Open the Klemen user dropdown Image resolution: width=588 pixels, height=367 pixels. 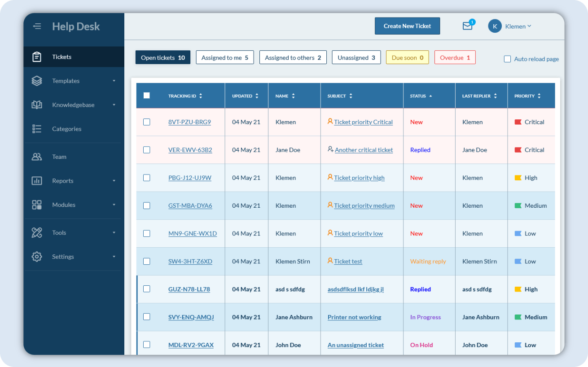tap(518, 26)
